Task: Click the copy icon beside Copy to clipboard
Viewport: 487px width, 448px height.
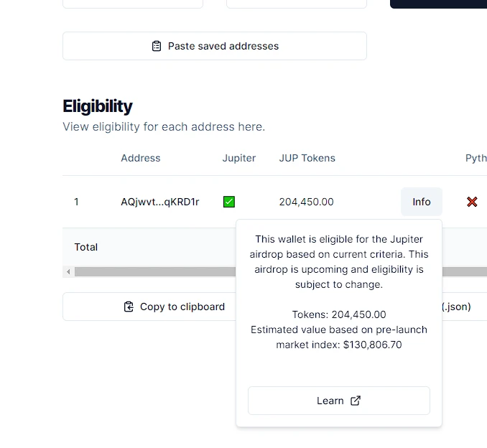Action: click(129, 307)
